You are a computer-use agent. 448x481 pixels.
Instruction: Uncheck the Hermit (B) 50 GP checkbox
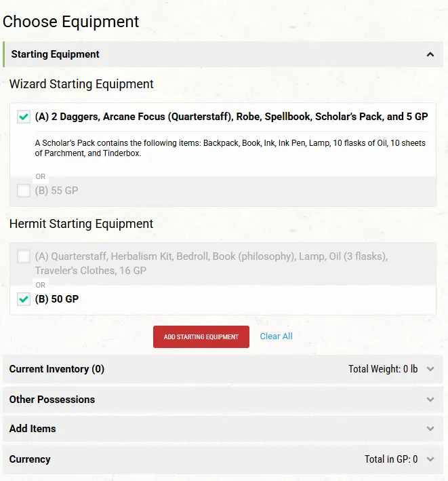(24, 299)
